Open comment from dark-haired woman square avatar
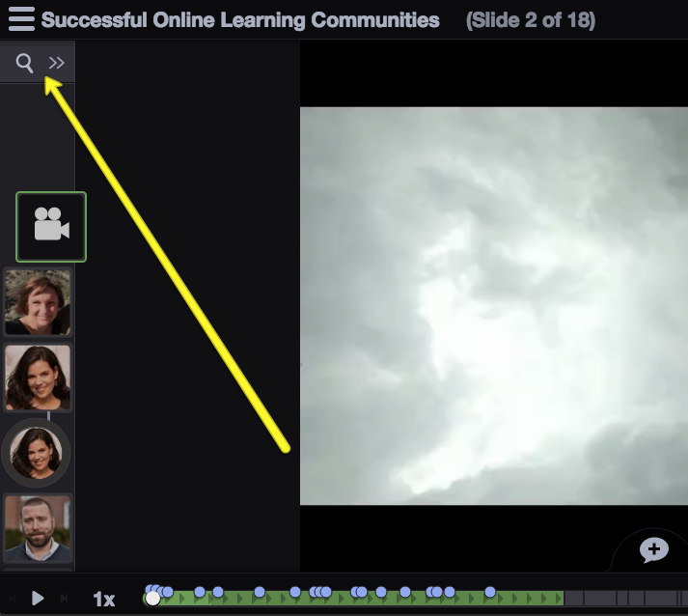This screenshot has height=616, width=688. 38,378
